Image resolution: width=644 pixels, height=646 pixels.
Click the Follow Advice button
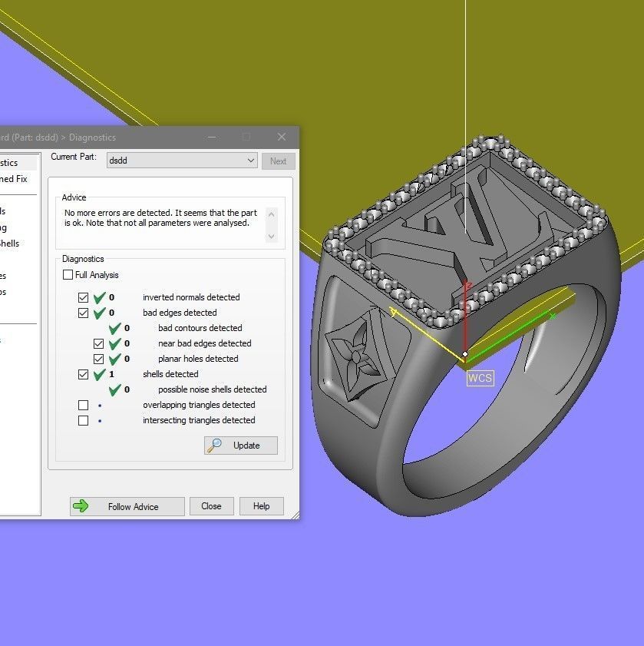coord(127,506)
